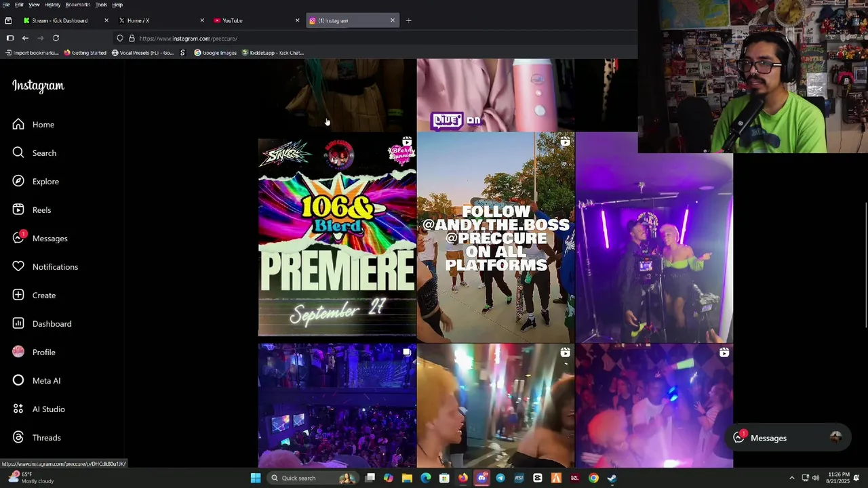Open the floating Messages button
Image resolution: width=868 pixels, height=488 pixels.
pos(788,438)
